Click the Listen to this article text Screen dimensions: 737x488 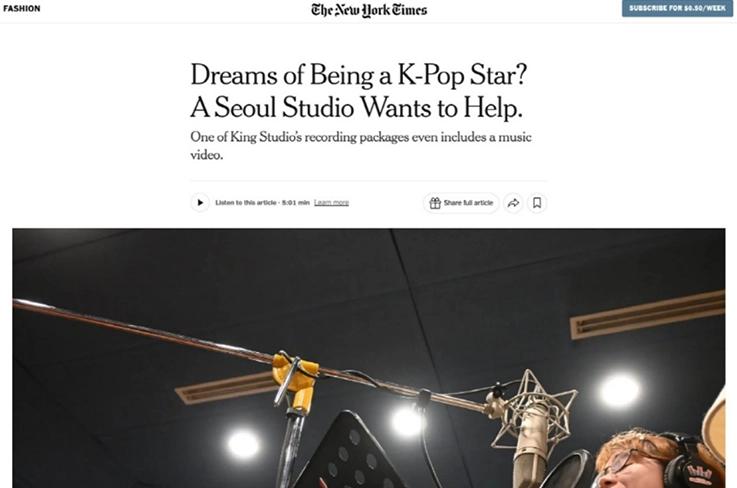coord(246,203)
